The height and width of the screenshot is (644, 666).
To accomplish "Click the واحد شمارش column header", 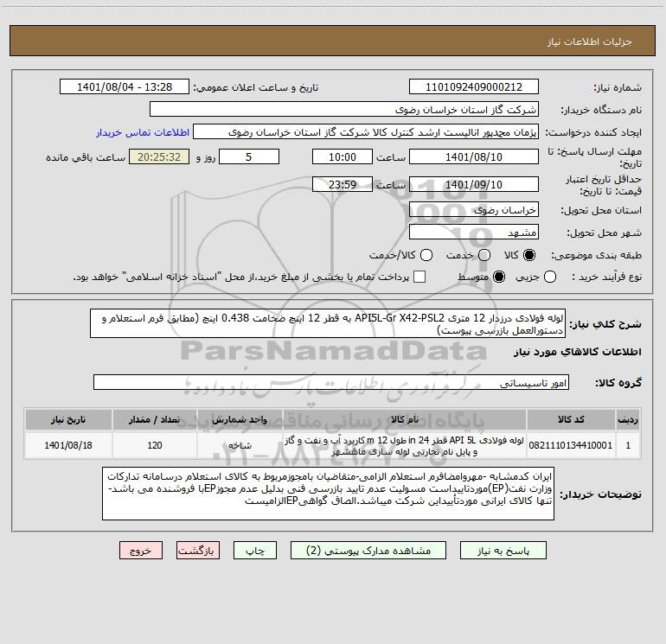I will [240, 420].
